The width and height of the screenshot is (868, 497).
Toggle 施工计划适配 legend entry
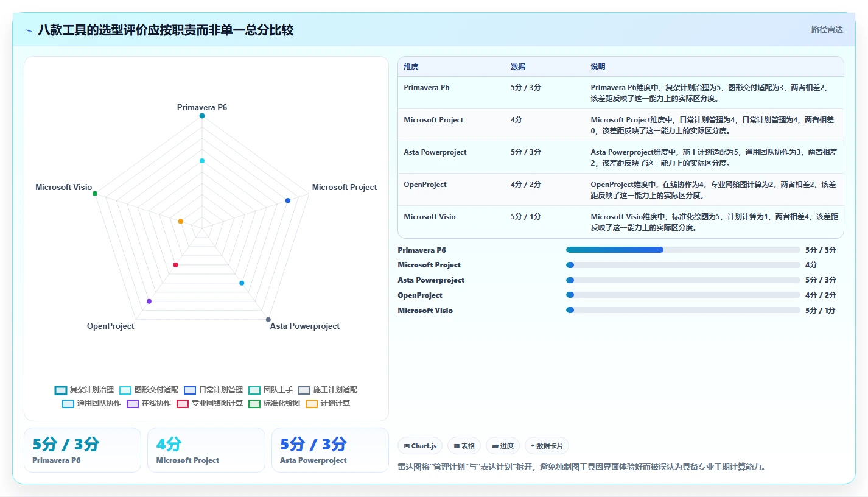point(327,390)
